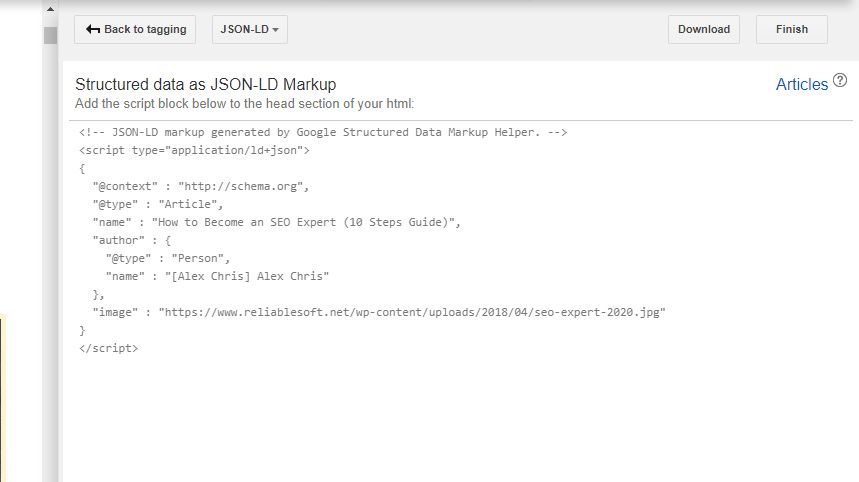Click the left pane scrollbar thumb
Viewport: 859px width, 482px height.
point(50,36)
